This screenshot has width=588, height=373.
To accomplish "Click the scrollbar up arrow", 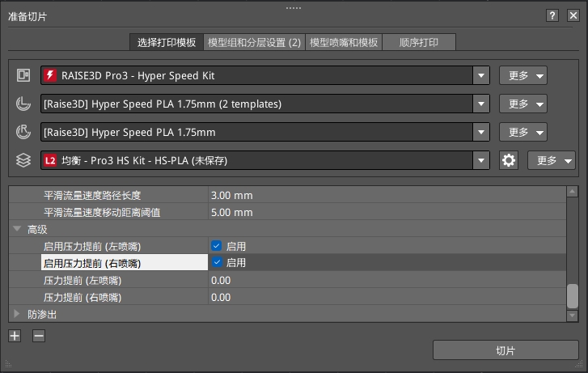I will (x=573, y=192).
